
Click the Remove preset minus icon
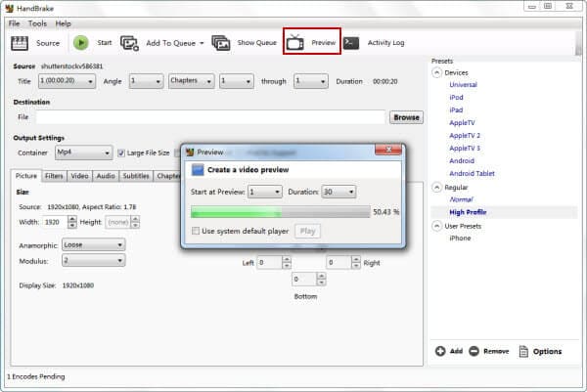(474, 351)
